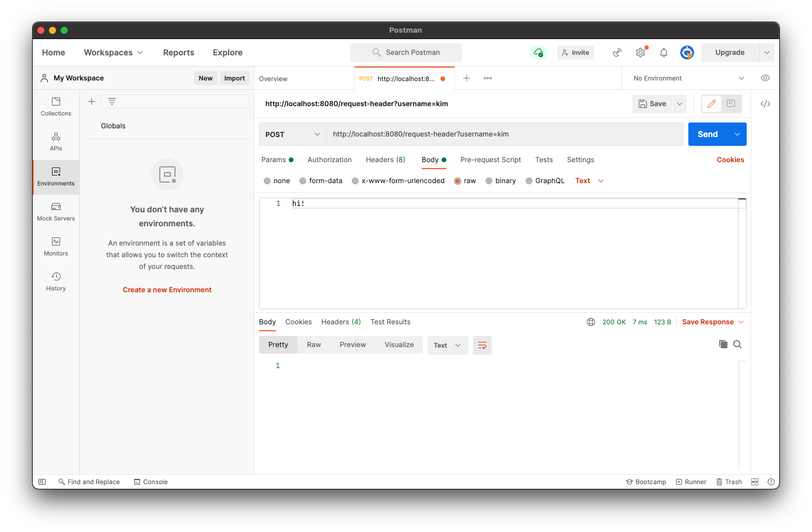
Task: Open the response Text format dropdown
Action: 447,345
